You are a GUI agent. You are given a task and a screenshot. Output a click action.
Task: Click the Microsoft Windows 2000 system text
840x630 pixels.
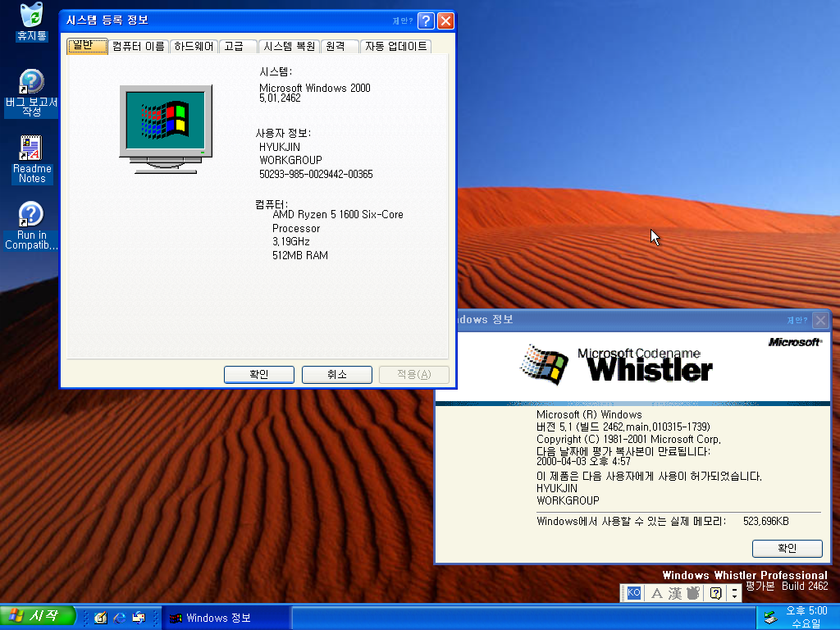[315, 88]
